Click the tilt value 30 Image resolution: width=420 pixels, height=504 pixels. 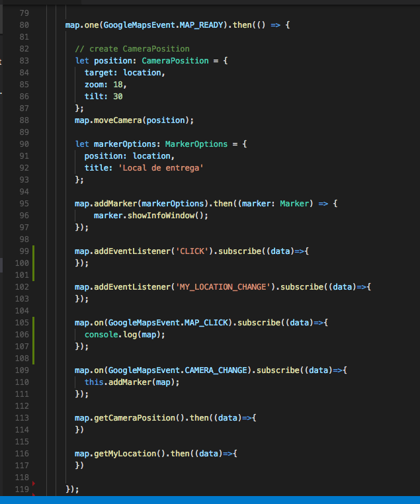(118, 97)
